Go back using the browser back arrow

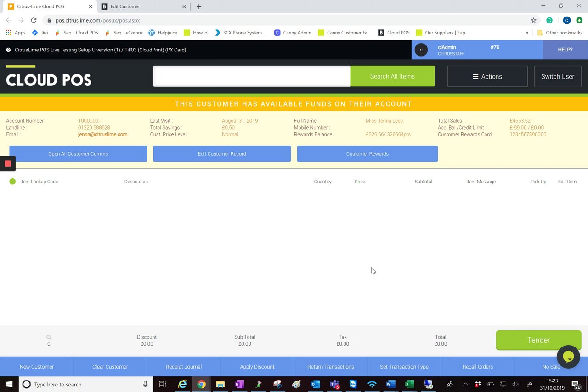[x=9, y=20]
